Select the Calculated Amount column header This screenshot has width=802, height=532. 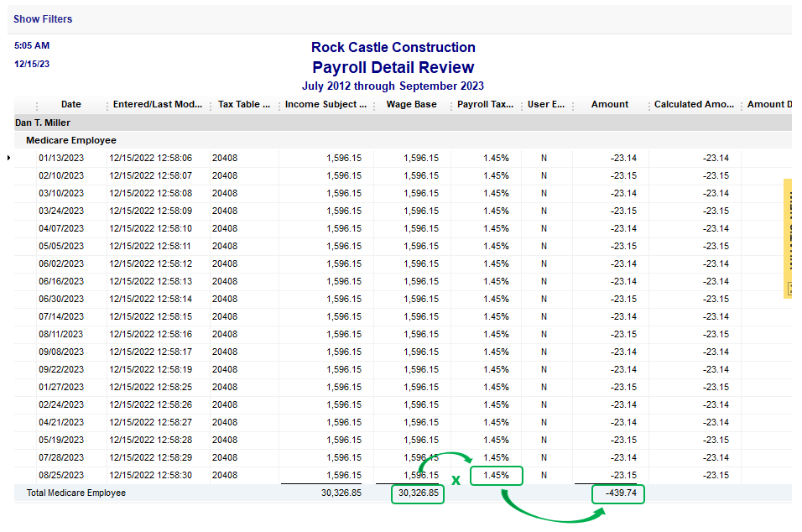[x=694, y=105]
